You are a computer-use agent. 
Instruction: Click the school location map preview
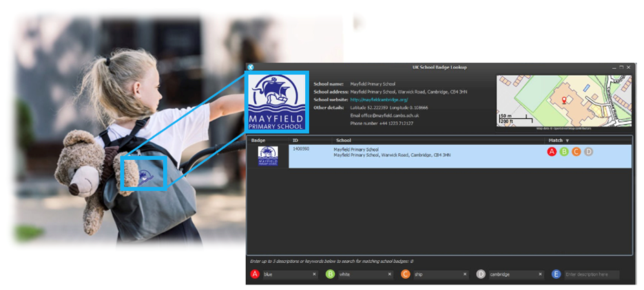click(564, 101)
